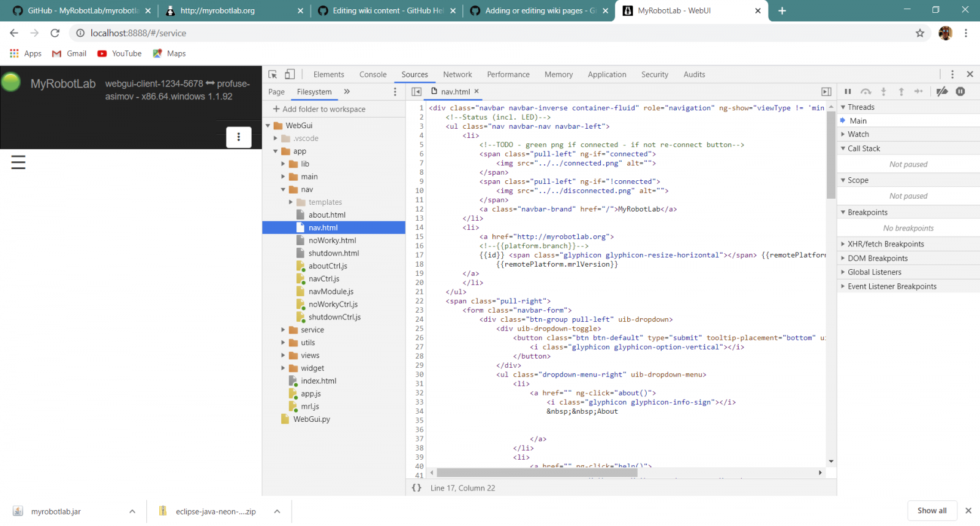Image resolution: width=980 pixels, height=526 pixels.
Task: Select the inspect element picker icon
Action: tap(273, 74)
